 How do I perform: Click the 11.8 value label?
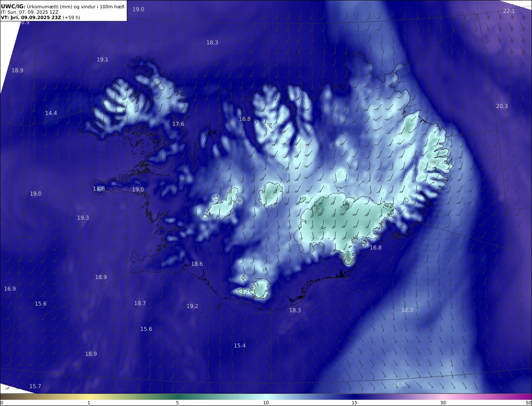[99, 188]
